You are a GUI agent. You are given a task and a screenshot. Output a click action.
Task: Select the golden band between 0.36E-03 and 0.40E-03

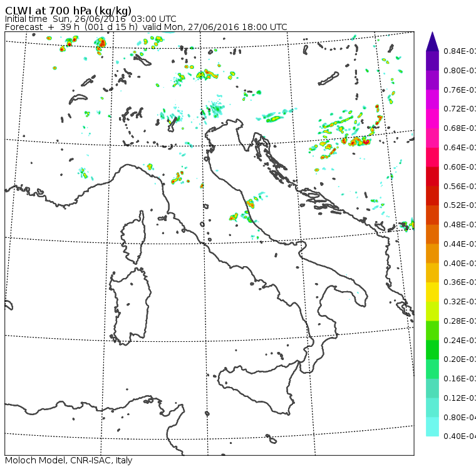pos(432,273)
